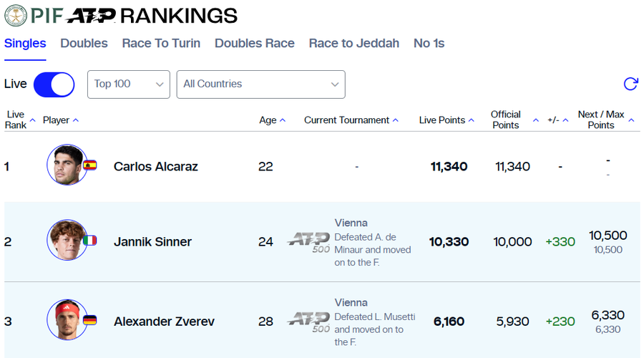
Task: Click the ATP logo in header
Action: [x=92, y=15]
